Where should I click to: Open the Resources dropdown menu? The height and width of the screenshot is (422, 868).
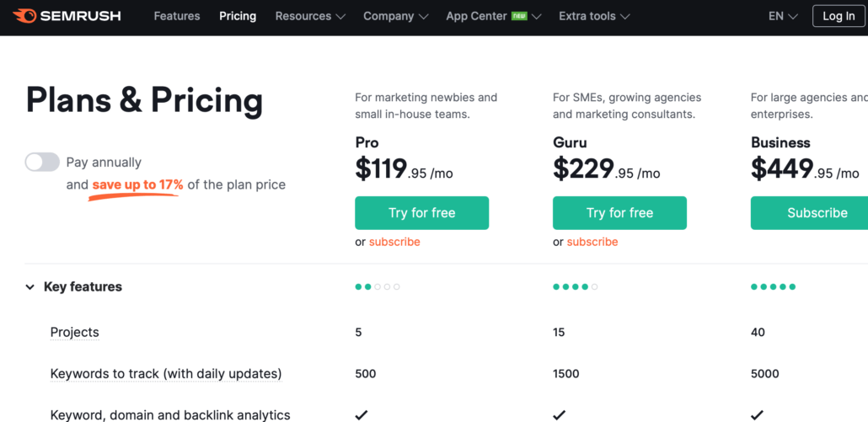(x=310, y=16)
